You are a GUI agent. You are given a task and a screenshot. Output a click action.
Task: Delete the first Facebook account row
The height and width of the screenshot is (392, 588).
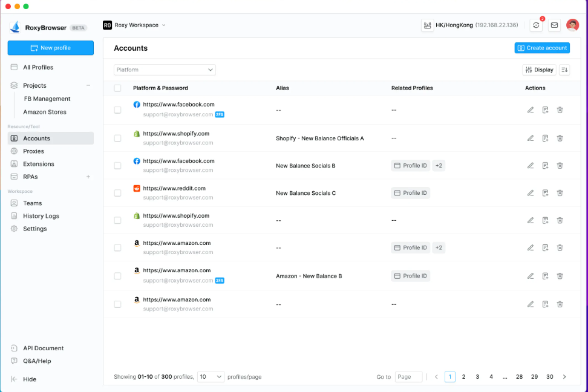(x=560, y=110)
